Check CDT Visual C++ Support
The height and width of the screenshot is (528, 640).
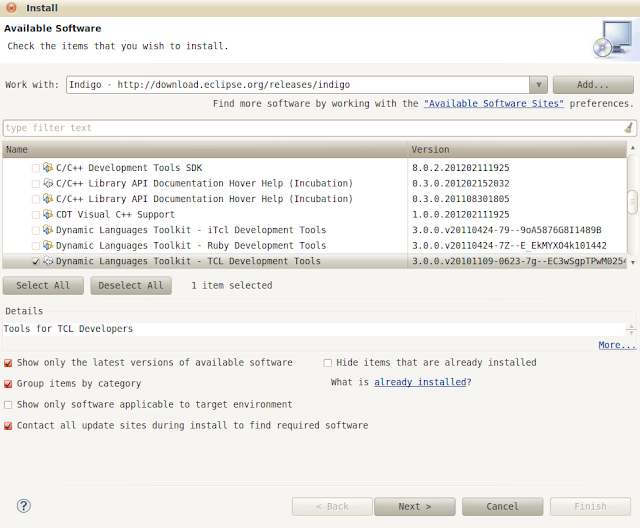pos(36,214)
